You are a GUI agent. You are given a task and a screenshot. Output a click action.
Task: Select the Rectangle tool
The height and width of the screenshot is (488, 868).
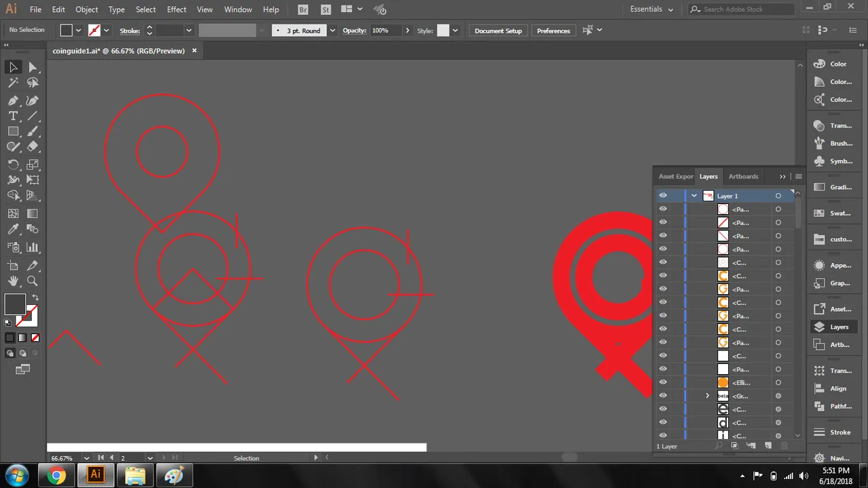click(13, 131)
